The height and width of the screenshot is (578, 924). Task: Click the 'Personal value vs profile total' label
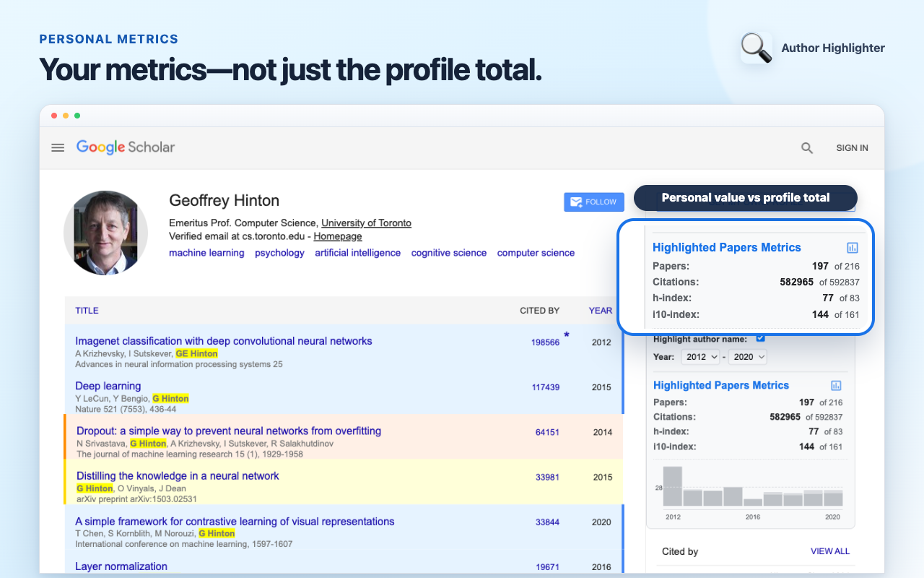click(x=746, y=198)
